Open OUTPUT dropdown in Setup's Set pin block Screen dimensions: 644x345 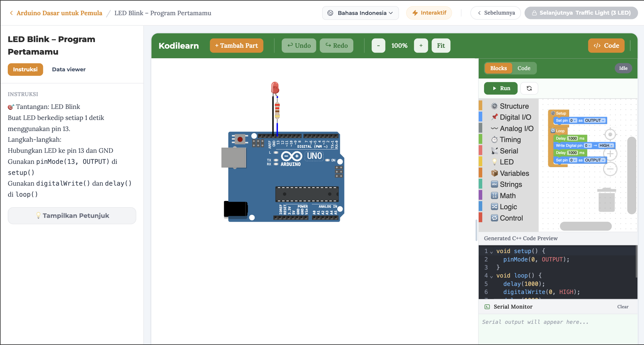pyautogui.click(x=595, y=121)
